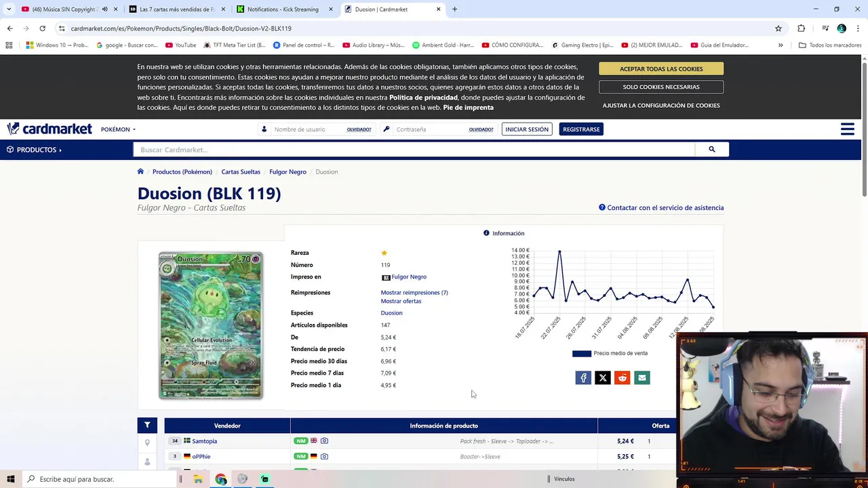Open the apps grid in bookmarks bar
This screenshot has height=488, width=868.
coord(9,45)
